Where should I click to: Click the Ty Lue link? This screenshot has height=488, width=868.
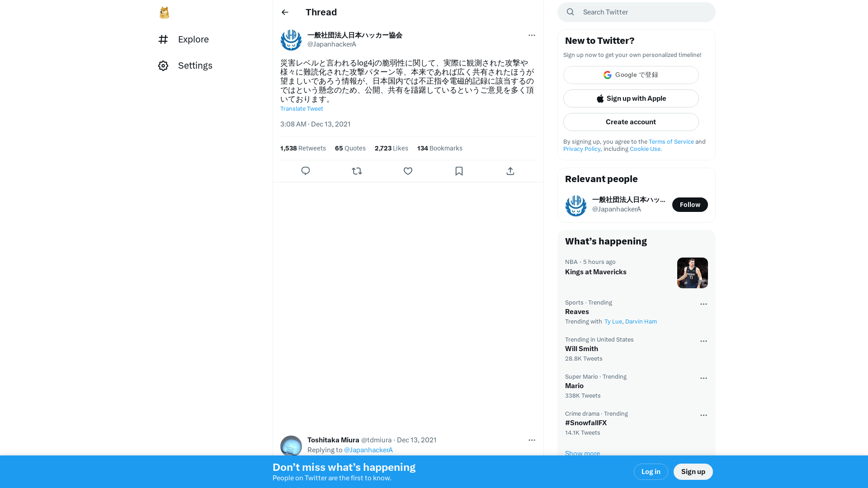tap(613, 322)
